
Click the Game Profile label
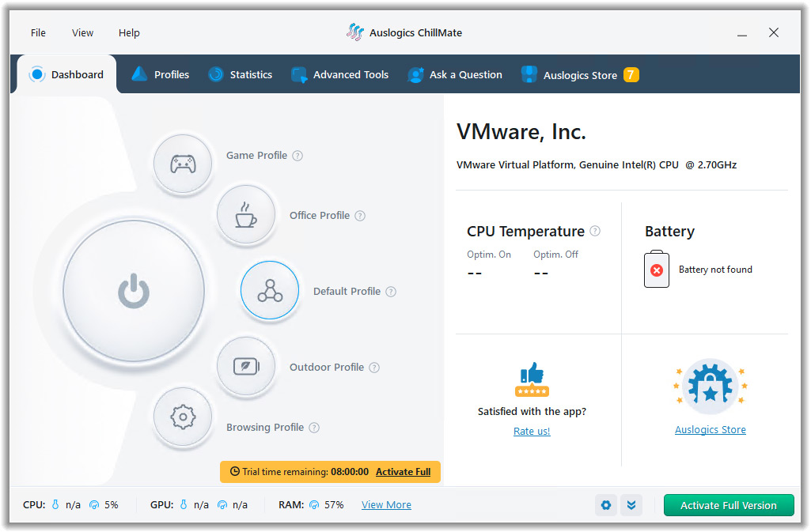click(x=256, y=156)
